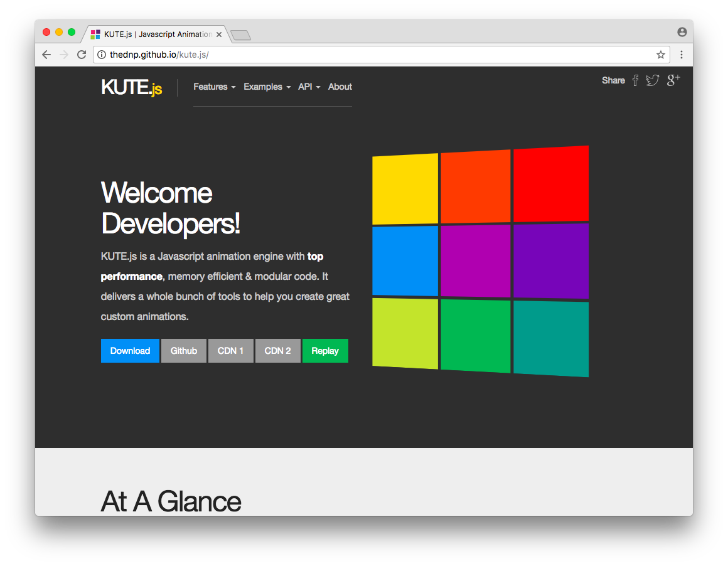Click the At A Glance heading
728x566 pixels.
tap(171, 501)
